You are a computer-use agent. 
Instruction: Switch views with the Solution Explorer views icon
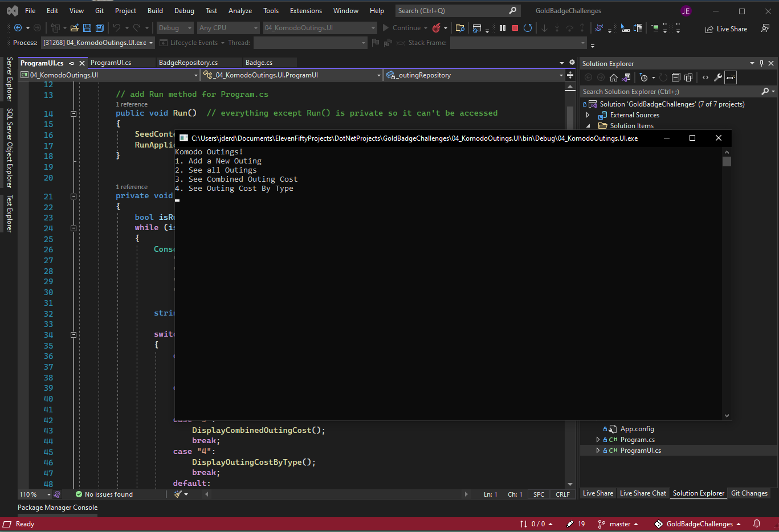pos(626,77)
